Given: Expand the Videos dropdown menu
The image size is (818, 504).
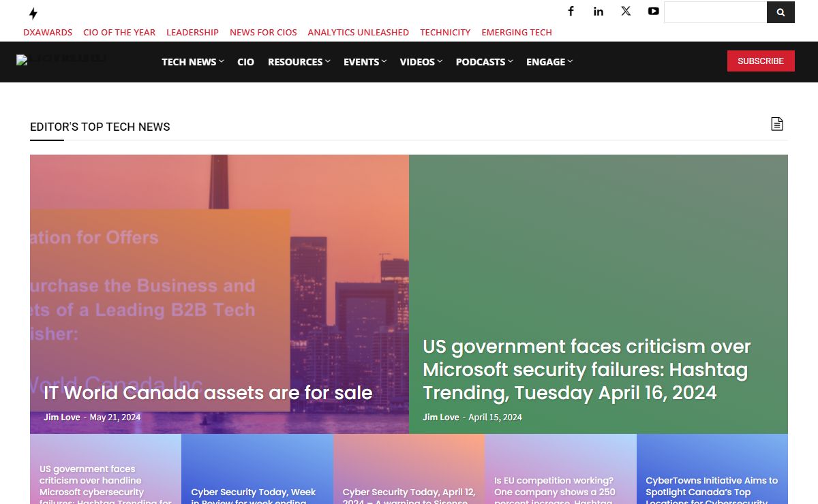Looking at the screenshot, I should 421,62.
